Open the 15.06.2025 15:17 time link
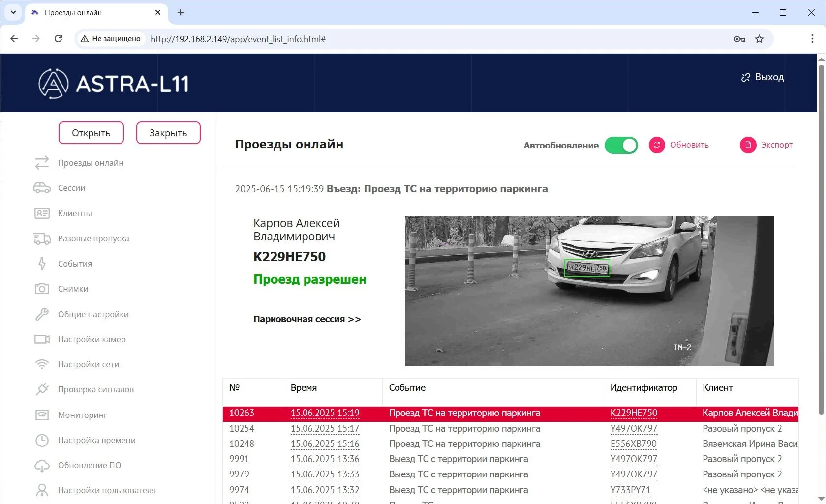 [x=325, y=428]
